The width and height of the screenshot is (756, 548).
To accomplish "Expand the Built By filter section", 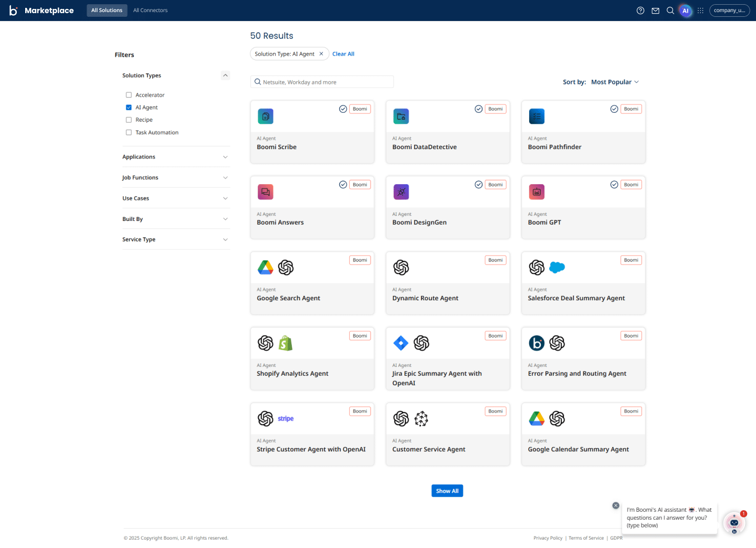I will pos(176,219).
